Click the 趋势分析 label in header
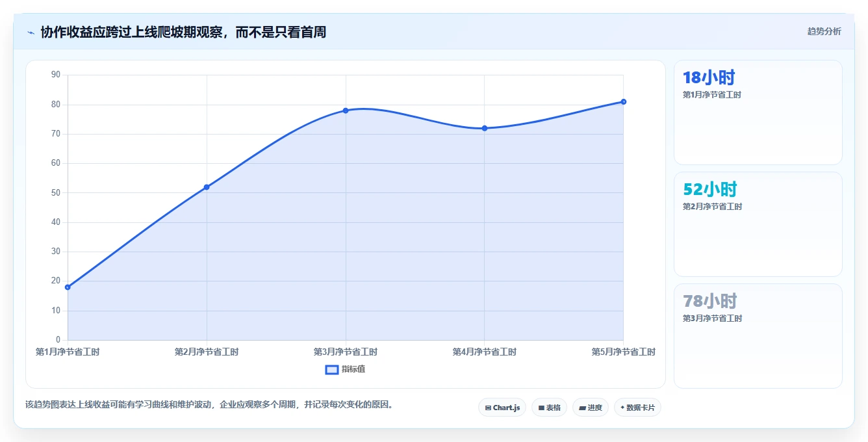 click(824, 31)
